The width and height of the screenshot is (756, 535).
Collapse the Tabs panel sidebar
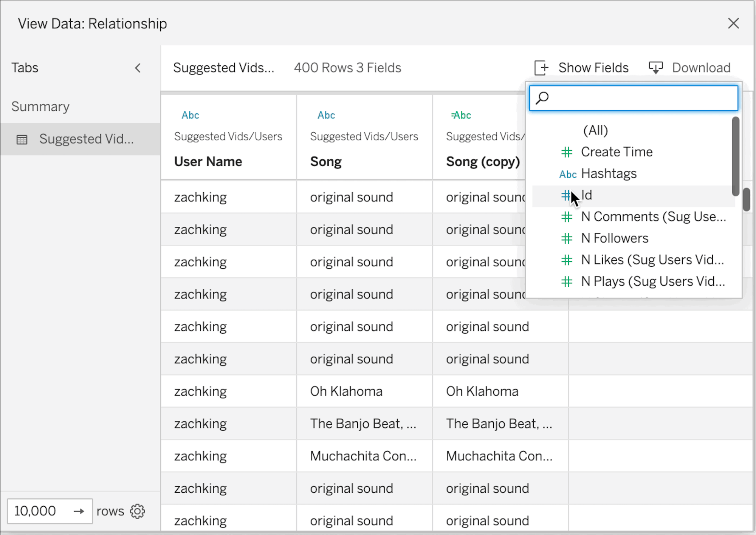pyautogui.click(x=138, y=68)
